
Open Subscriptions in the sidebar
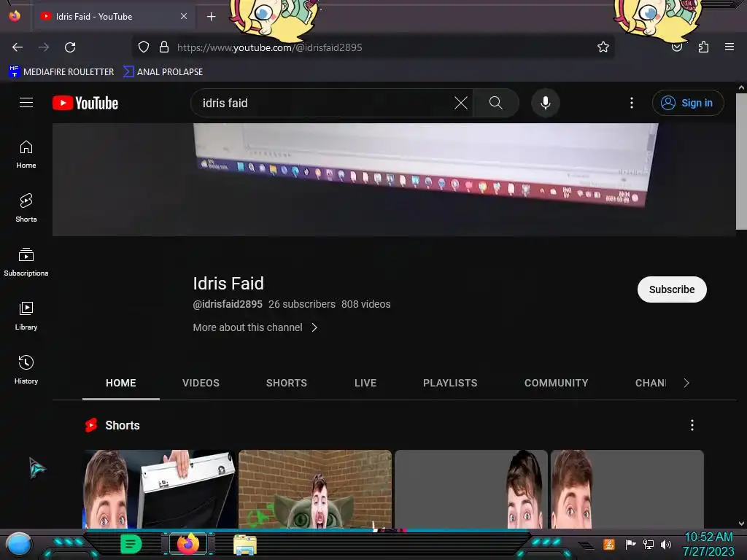[x=26, y=262]
